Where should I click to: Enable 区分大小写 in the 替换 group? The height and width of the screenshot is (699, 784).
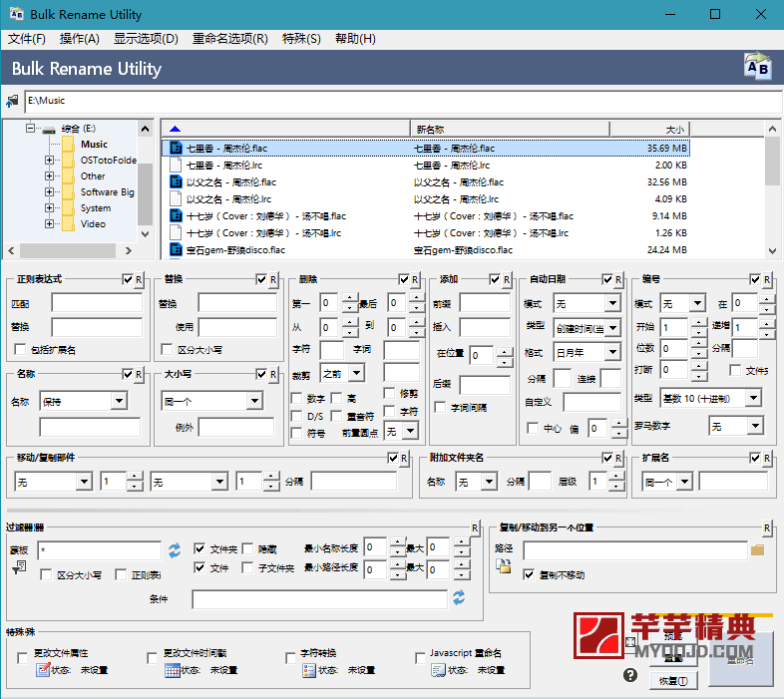pos(167,349)
